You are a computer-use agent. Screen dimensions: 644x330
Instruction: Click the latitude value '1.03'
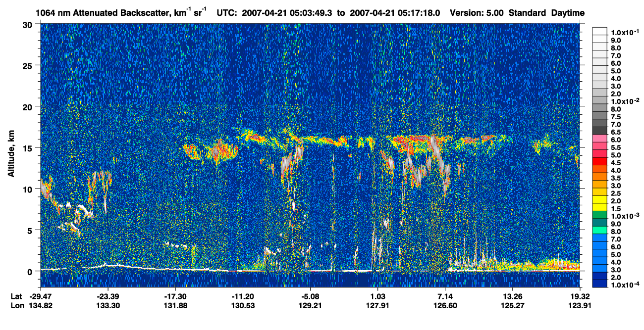coord(378,296)
